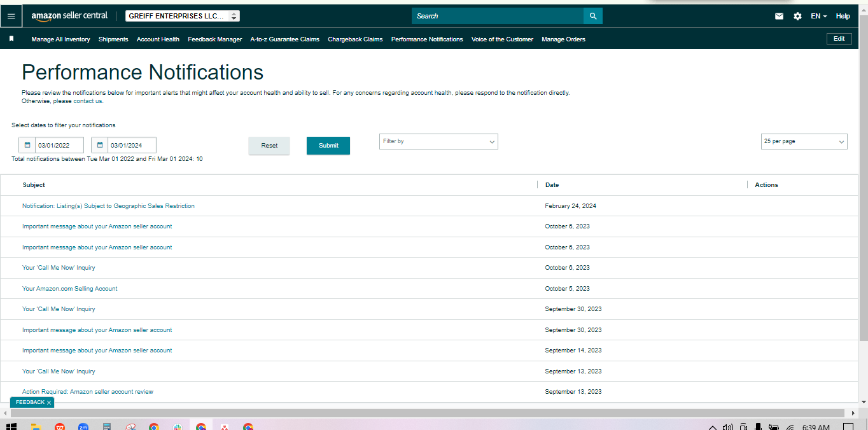Open the end date calendar icon

tap(100, 145)
